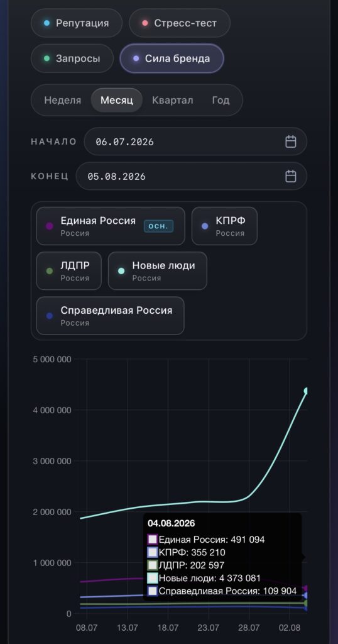The width and height of the screenshot is (338, 644).
Task: Edit start date field 06.07.2026
Action: pyautogui.click(x=195, y=142)
